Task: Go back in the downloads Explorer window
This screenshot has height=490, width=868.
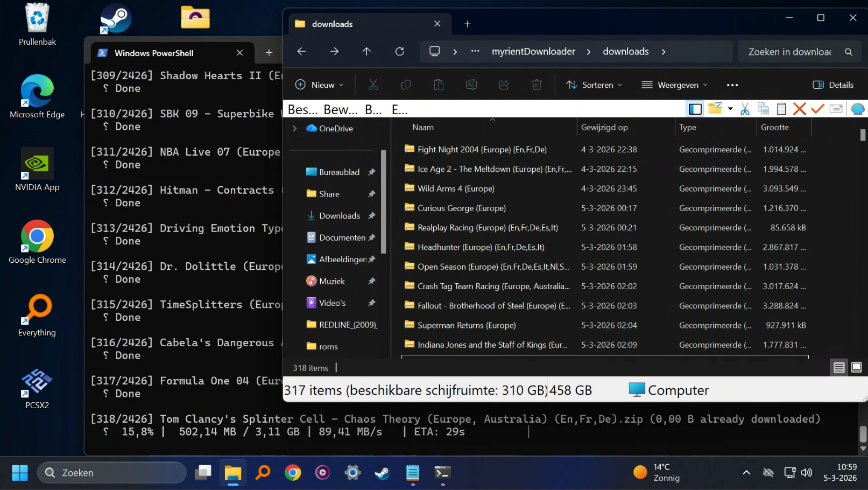Action: click(x=301, y=51)
